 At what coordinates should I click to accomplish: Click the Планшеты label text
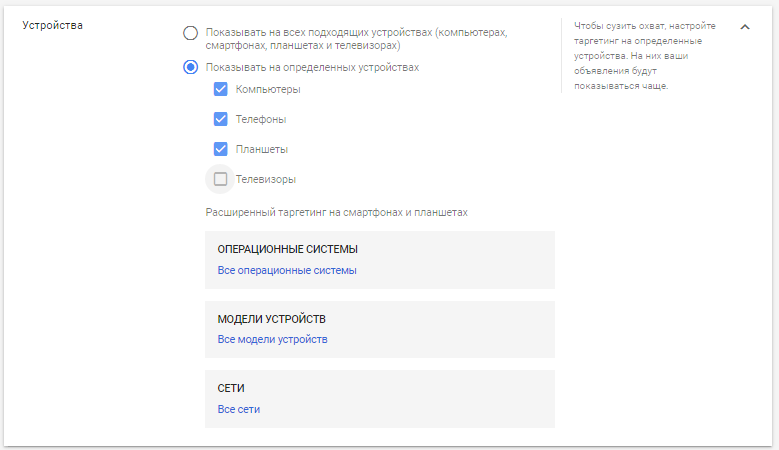click(x=262, y=150)
